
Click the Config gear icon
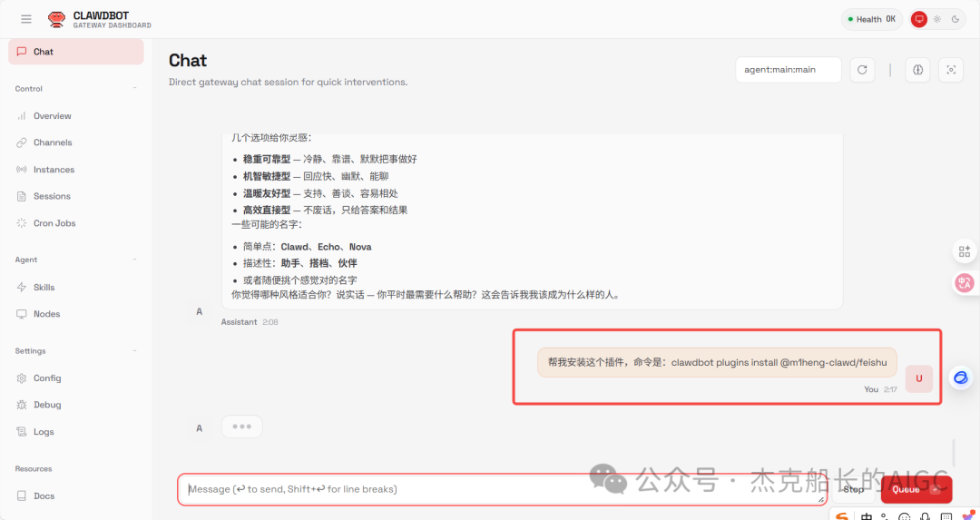coord(21,378)
